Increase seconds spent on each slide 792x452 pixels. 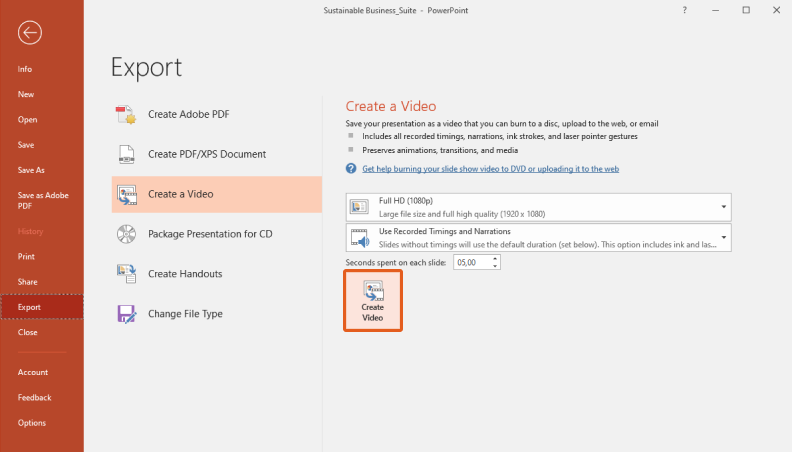(495, 259)
